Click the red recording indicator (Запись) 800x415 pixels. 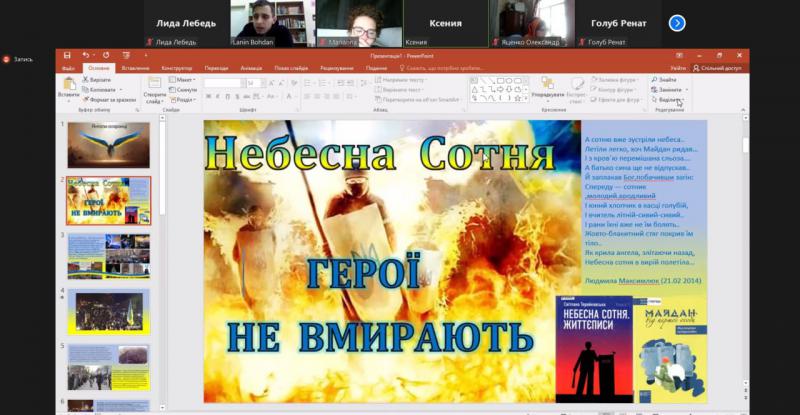point(7,59)
